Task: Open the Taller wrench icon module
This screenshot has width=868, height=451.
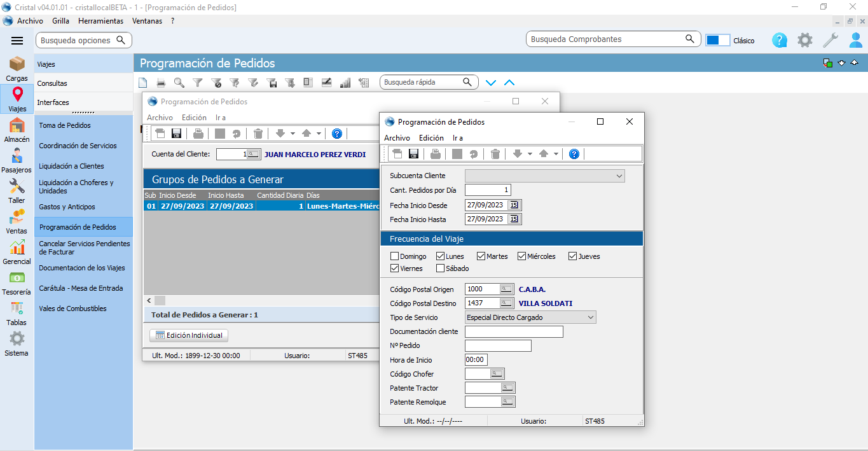Action: pyautogui.click(x=17, y=190)
